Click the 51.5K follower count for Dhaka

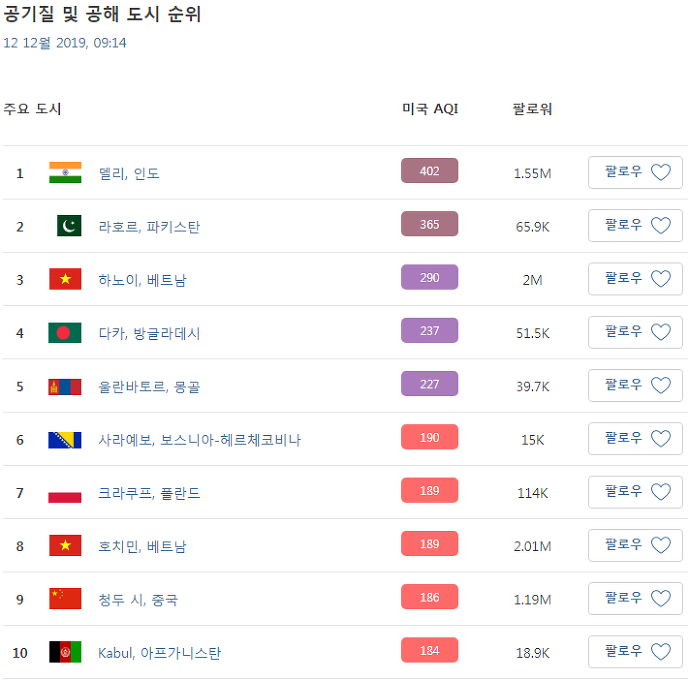tap(532, 333)
